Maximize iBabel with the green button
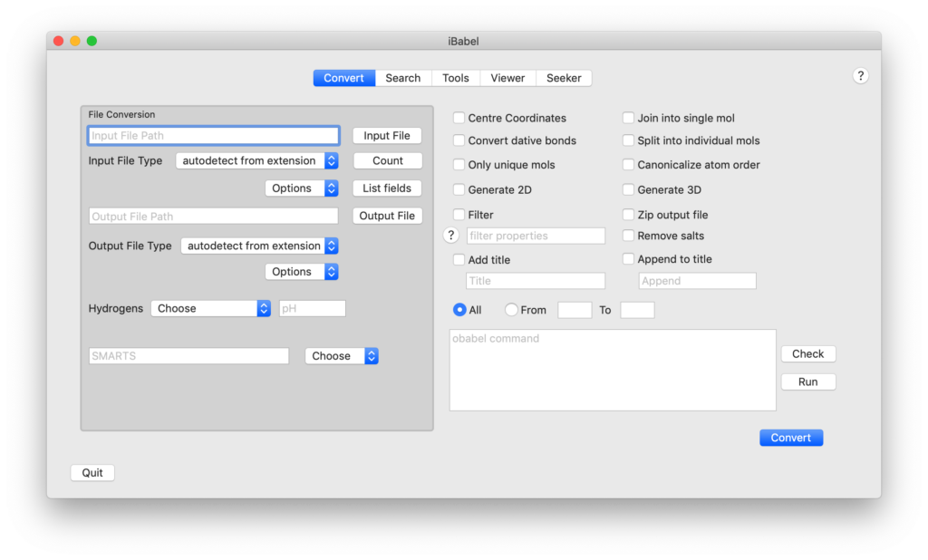 click(x=92, y=41)
